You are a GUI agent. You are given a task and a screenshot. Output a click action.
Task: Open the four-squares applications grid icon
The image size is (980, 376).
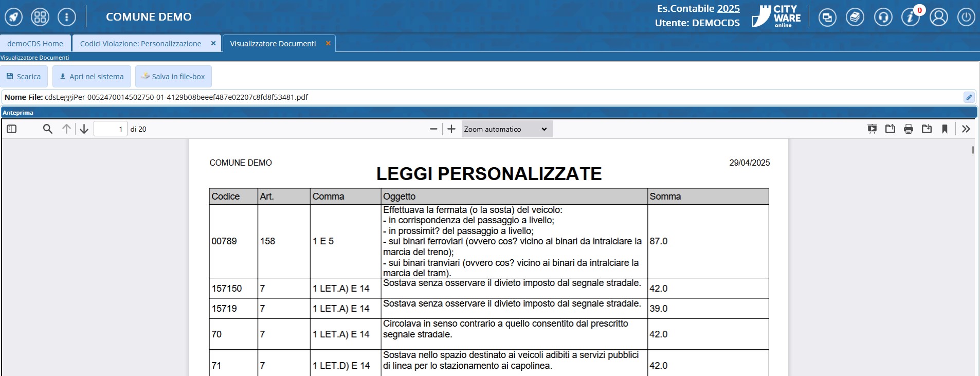(40, 17)
